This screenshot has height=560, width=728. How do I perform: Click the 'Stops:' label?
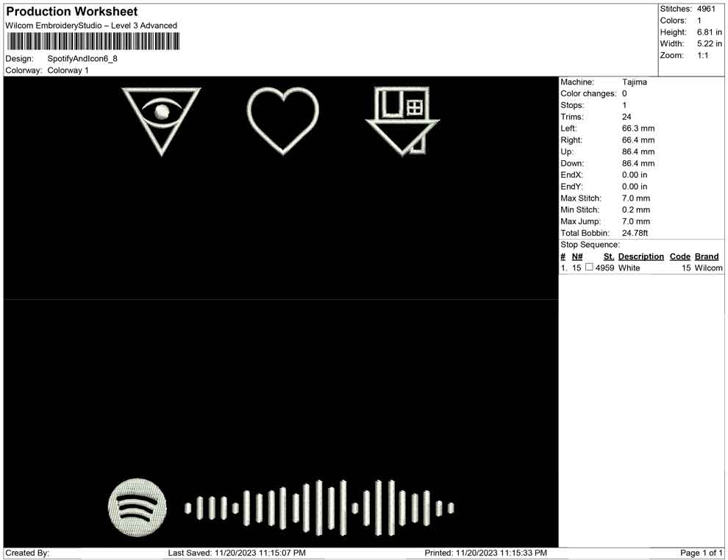click(x=572, y=105)
